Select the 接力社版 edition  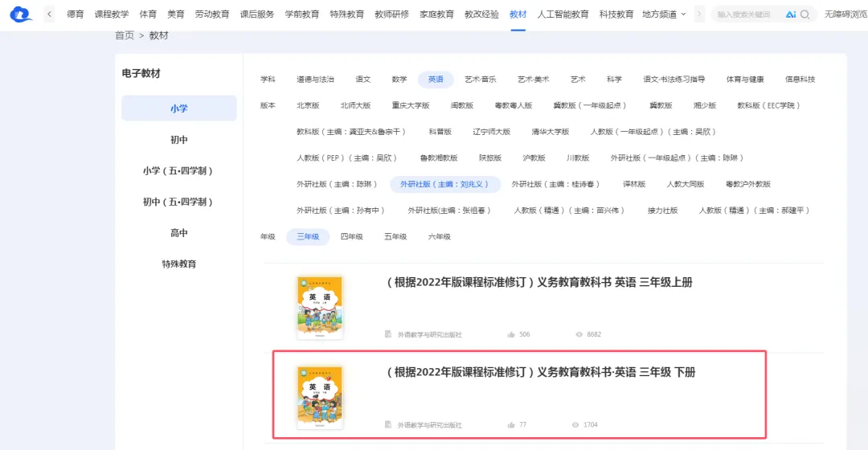point(662,211)
